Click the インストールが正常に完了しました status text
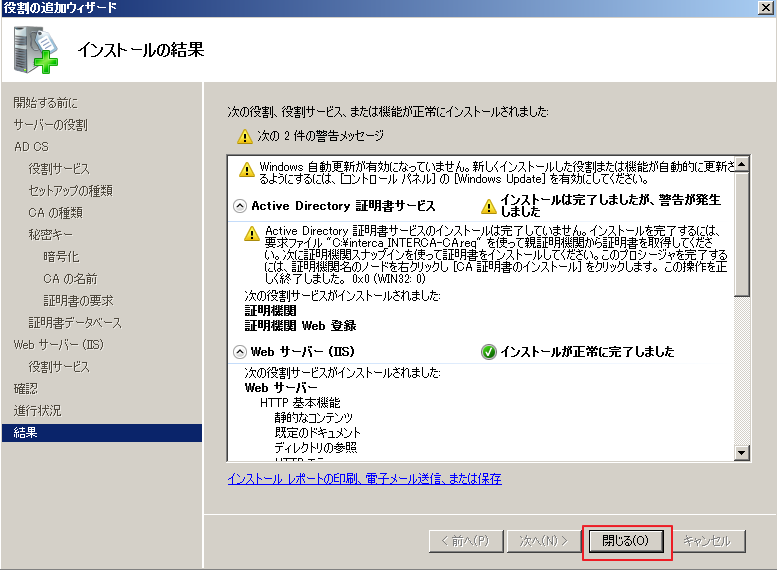Screen dimensions: 777x570 [587, 352]
